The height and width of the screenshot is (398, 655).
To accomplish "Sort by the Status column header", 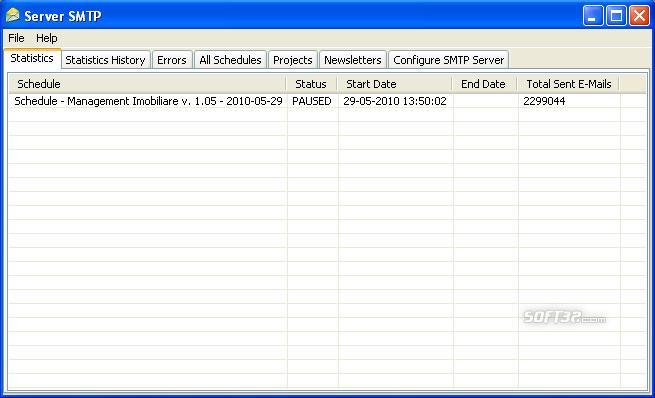I will click(312, 84).
